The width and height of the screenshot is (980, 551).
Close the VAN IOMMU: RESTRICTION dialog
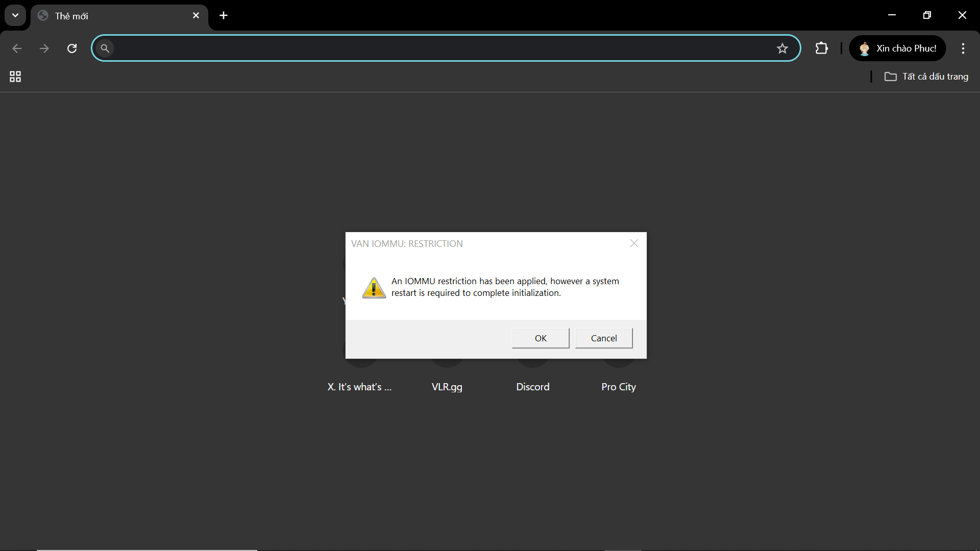tap(634, 243)
